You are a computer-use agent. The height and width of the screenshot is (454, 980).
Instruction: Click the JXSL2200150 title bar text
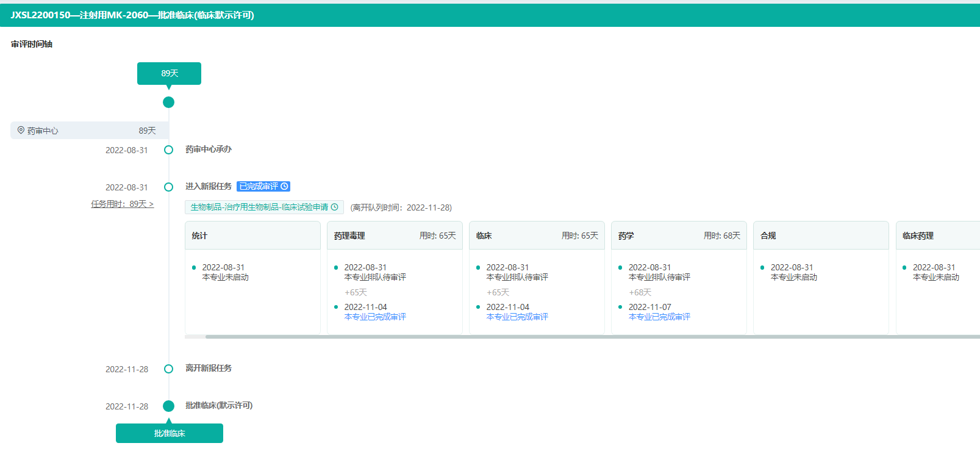(x=132, y=15)
